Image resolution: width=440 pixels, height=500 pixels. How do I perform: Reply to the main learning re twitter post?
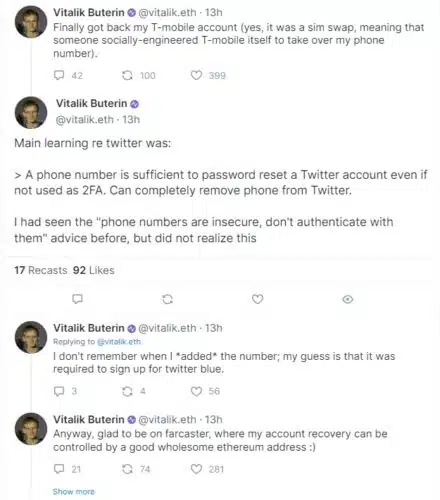78,299
